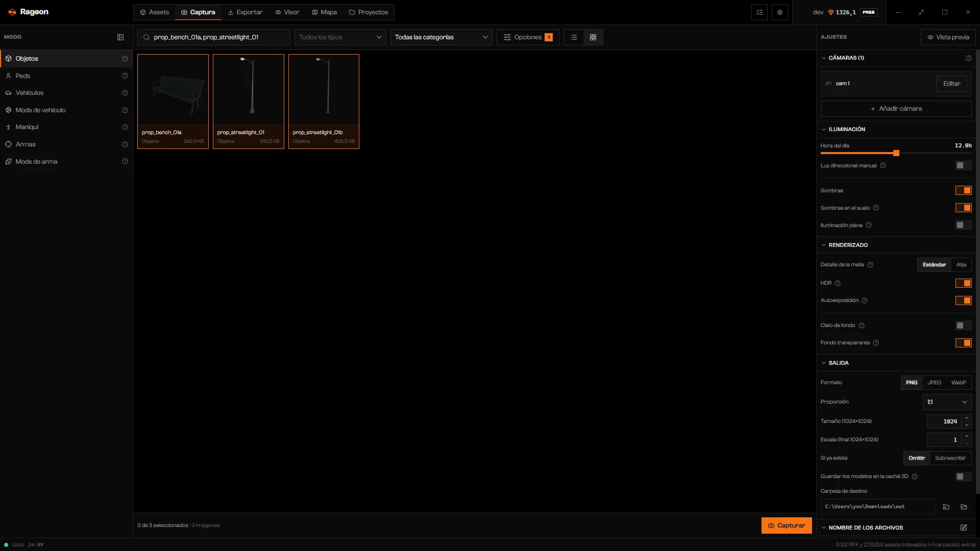Image resolution: width=980 pixels, height=551 pixels.
Task: Open help for Mods de arma
Action: (125, 162)
